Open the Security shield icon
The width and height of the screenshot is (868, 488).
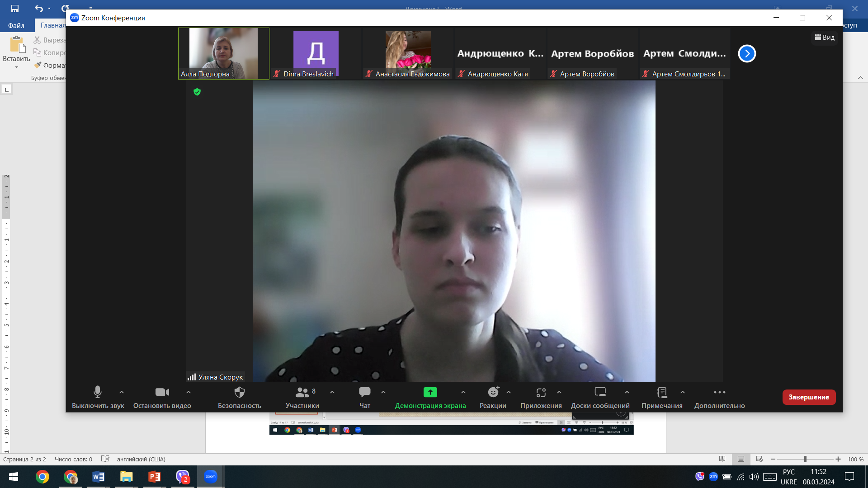pyautogui.click(x=240, y=392)
